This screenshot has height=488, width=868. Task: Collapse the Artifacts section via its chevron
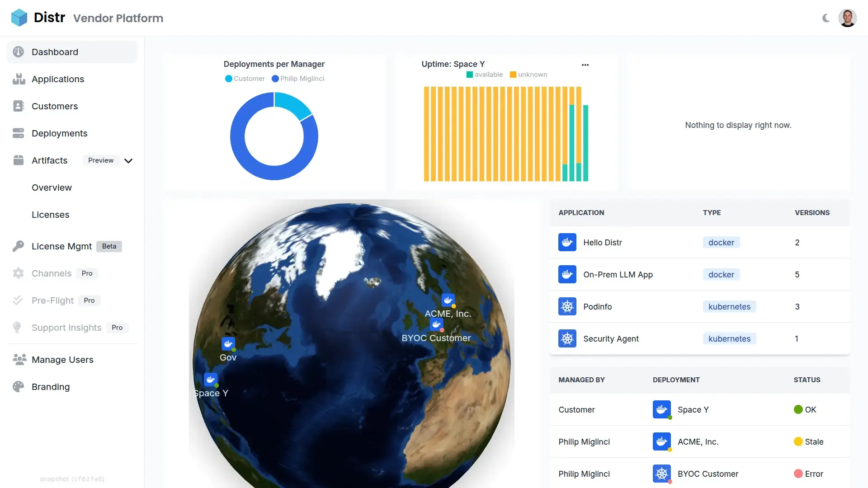click(x=128, y=160)
